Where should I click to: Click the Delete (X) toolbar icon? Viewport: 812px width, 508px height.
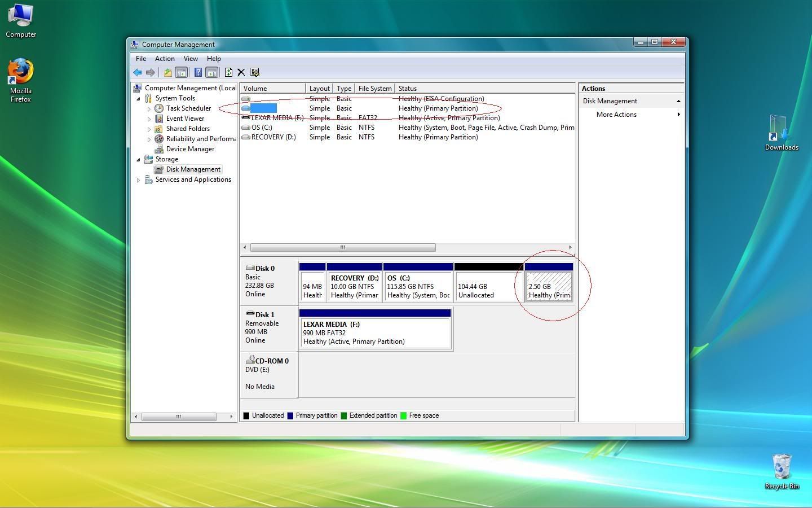click(241, 72)
